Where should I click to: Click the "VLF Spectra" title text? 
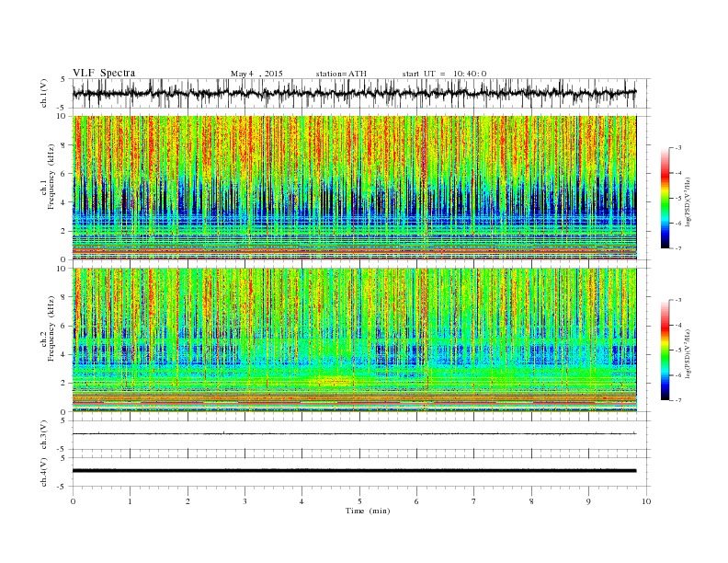tap(104, 73)
